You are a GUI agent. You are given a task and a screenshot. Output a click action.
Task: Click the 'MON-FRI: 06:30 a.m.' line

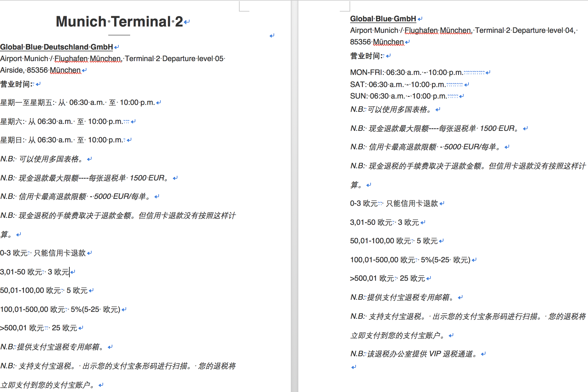tap(407, 72)
